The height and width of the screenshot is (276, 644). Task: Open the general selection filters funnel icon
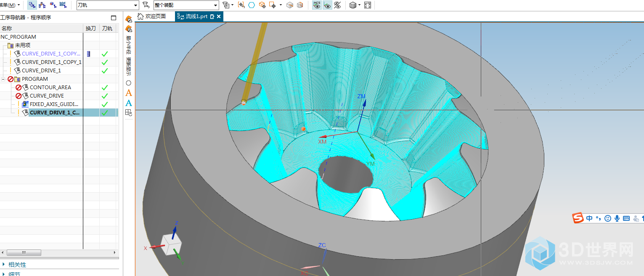click(226, 5)
